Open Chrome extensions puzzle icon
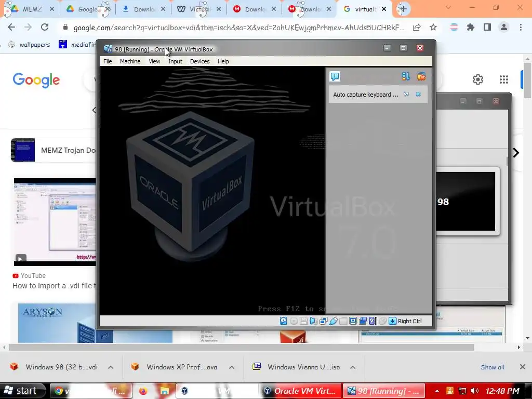 tap(471, 28)
